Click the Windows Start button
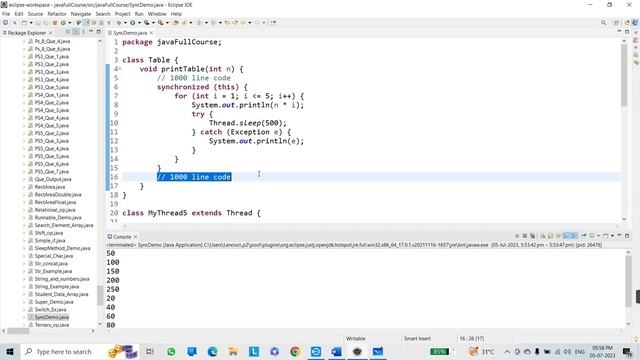The image size is (640, 360). pos(10,351)
